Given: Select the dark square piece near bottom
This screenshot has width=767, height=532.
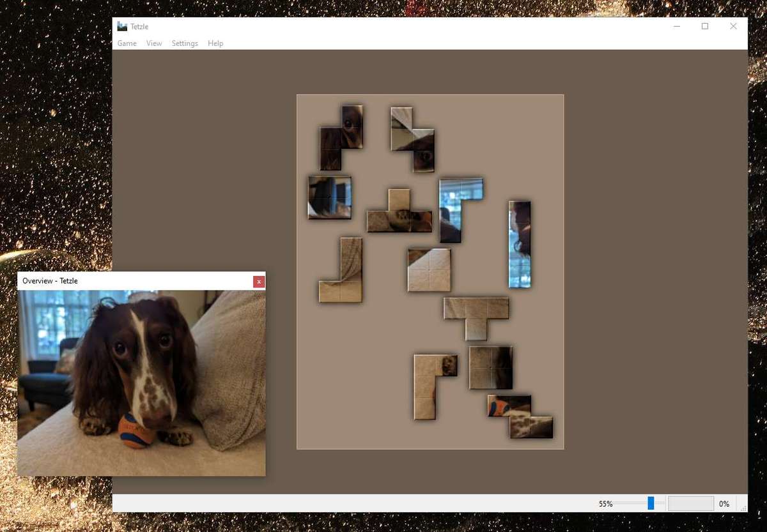Looking at the screenshot, I should tap(491, 368).
